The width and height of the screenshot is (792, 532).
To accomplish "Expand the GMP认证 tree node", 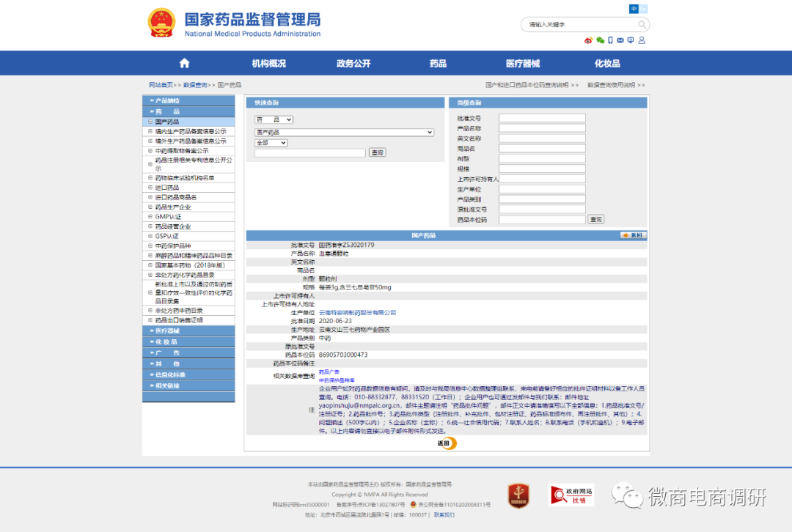I will pos(150,216).
